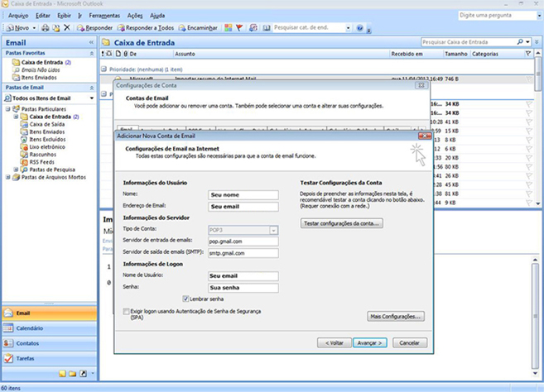Expand Pastas de Arquivos Mortos node
This screenshot has height=392, width=544.
pos(7,177)
